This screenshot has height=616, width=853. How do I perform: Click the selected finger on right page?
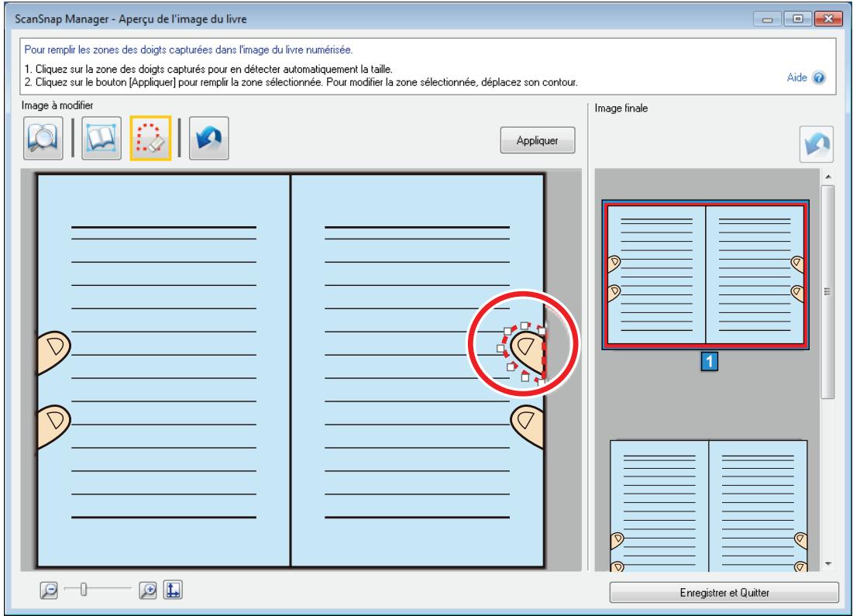[x=528, y=351]
